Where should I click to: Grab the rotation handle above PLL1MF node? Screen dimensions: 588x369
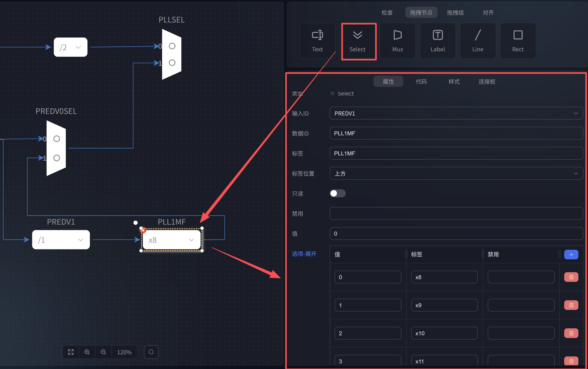136,223
